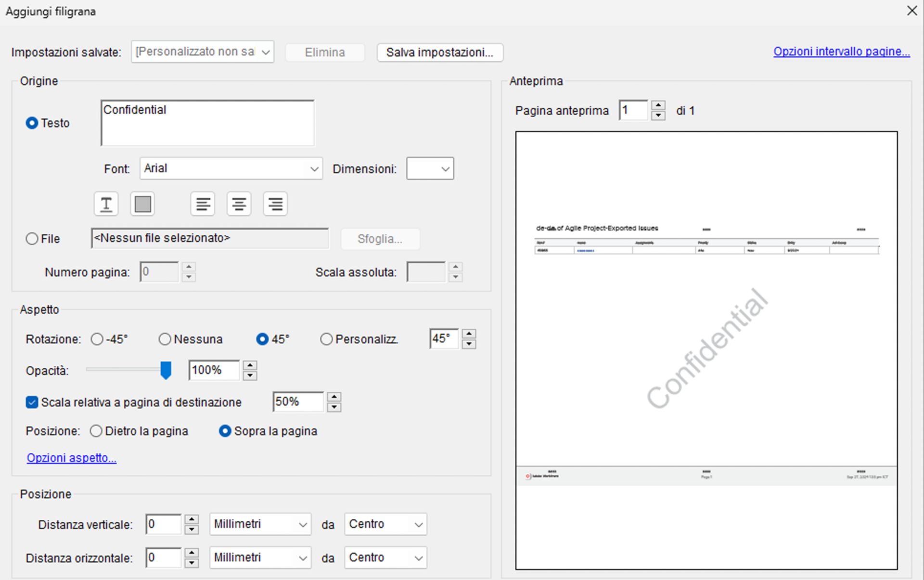Open the gray text color swatch
This screenshot has width=924, height=580.
(x=142, y=204)
